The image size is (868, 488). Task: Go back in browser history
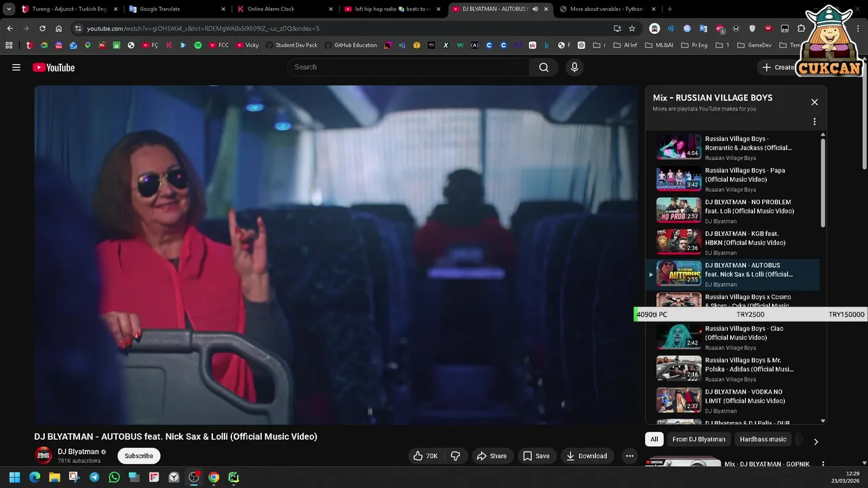click(9, 28)
